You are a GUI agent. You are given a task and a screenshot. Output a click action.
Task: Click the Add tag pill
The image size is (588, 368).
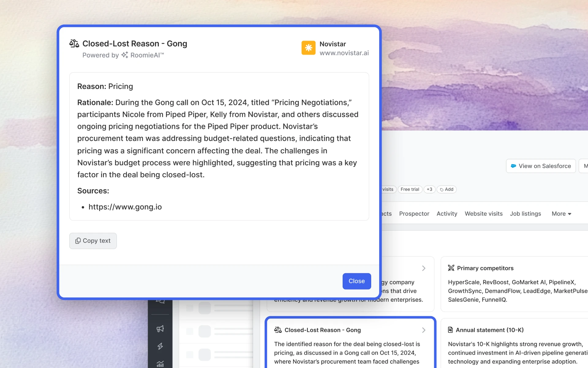[447, 189]
